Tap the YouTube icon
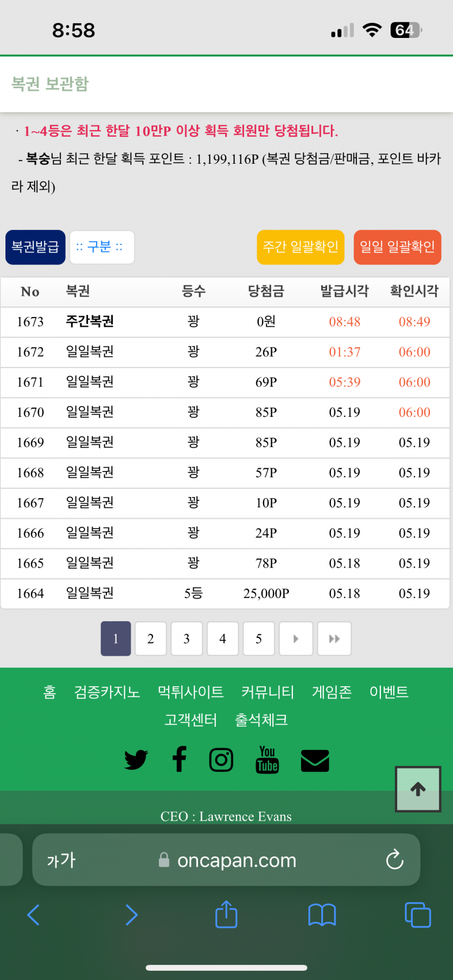The image size is (453, 980). pos(267,760)
